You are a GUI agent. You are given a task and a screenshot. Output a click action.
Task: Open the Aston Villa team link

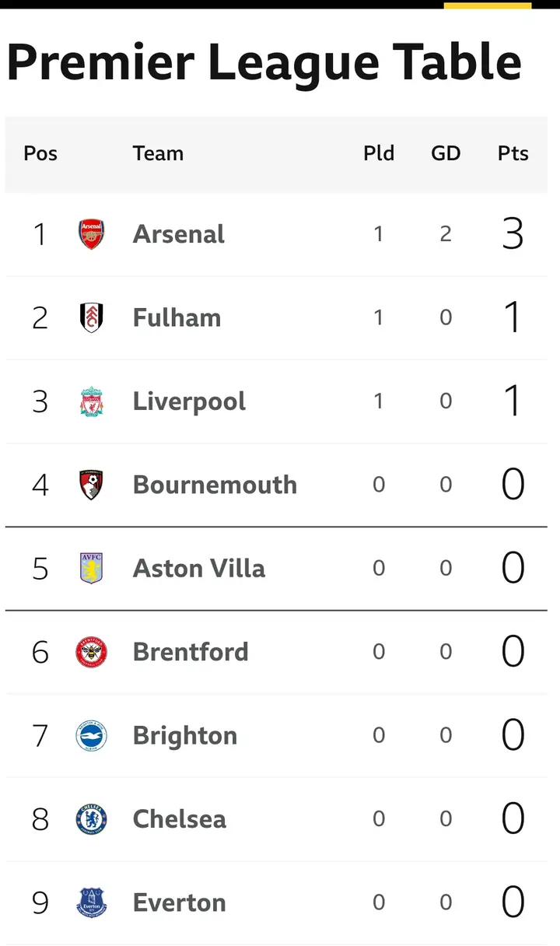(x=199, y=569)
